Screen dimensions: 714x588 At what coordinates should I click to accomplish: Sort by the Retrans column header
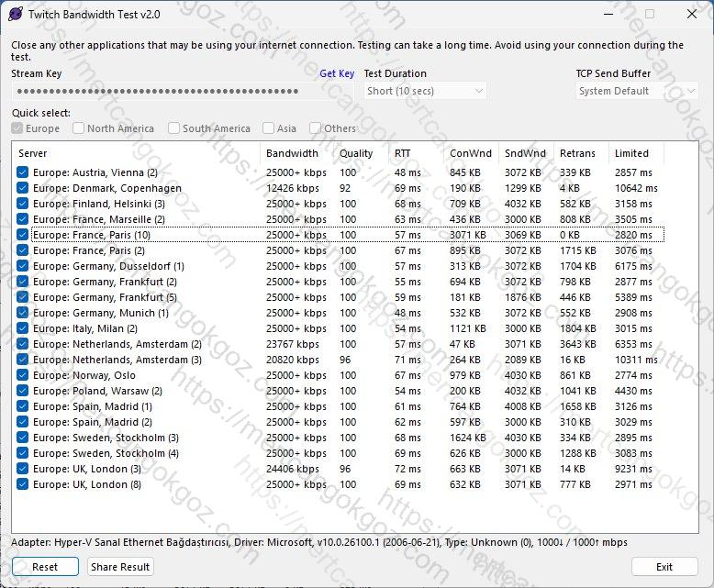click(581, 153)
